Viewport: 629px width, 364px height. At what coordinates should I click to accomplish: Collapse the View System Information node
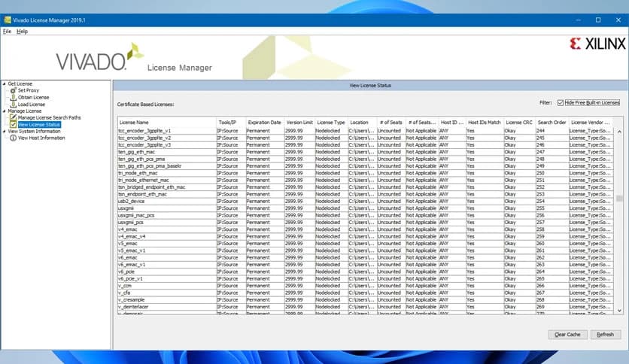(4, 131)
